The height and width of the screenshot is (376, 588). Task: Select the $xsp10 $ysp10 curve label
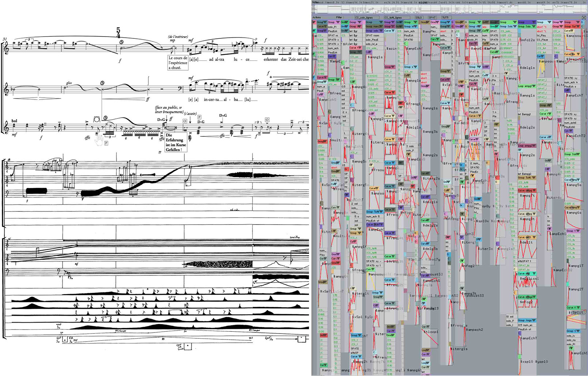(x=534, y=362)
